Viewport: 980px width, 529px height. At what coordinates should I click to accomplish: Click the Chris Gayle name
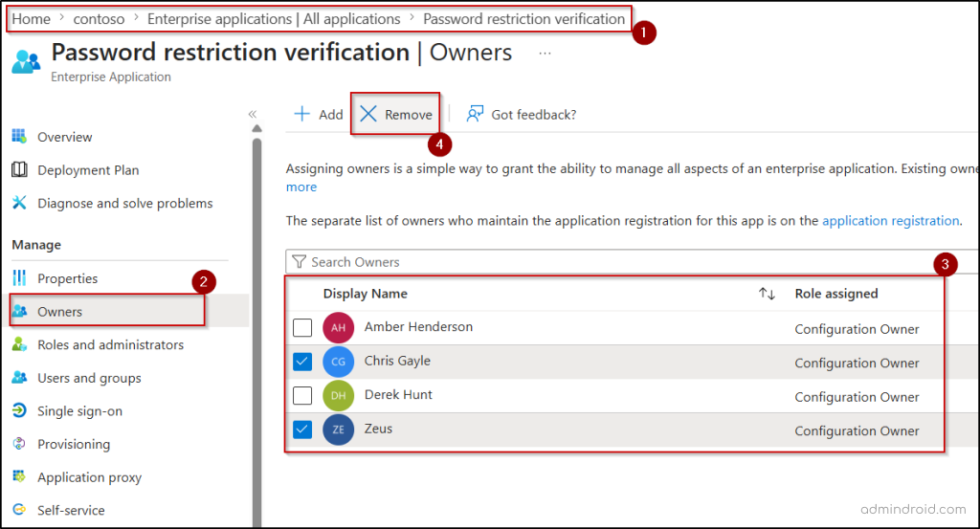pos(397,361)
